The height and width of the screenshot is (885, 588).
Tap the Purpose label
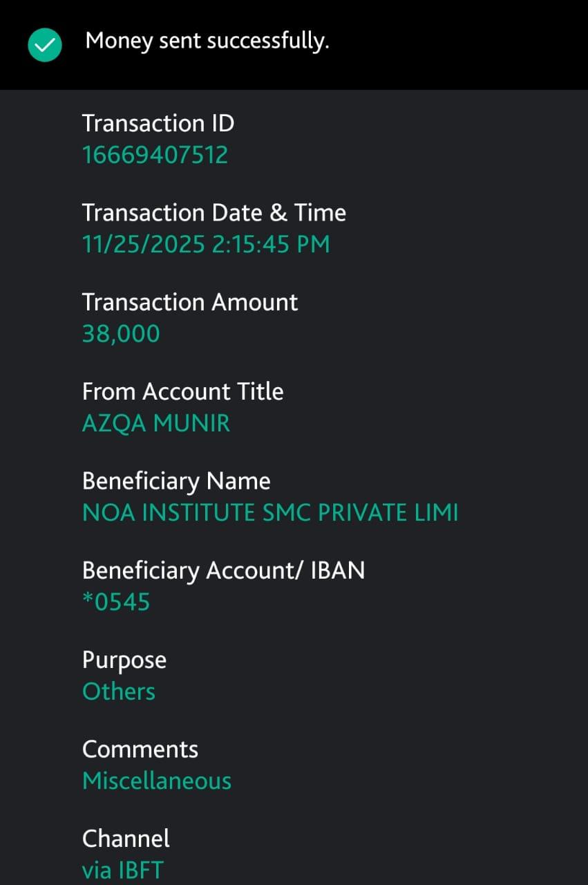[x=124, y=660]
